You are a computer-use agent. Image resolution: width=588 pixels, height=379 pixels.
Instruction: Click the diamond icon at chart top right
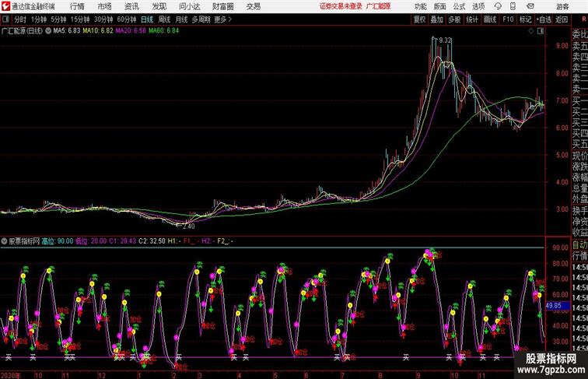pos(531,31)
